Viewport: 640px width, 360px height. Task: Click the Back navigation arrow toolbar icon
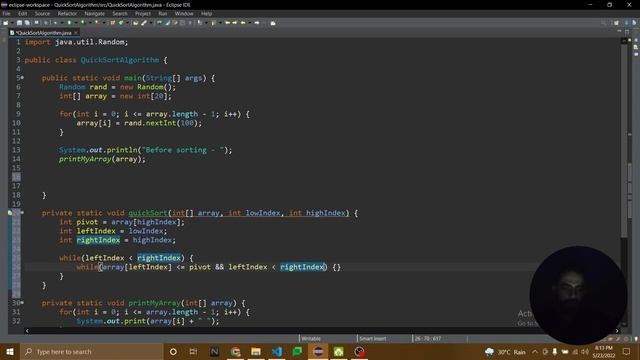(243, 23)
